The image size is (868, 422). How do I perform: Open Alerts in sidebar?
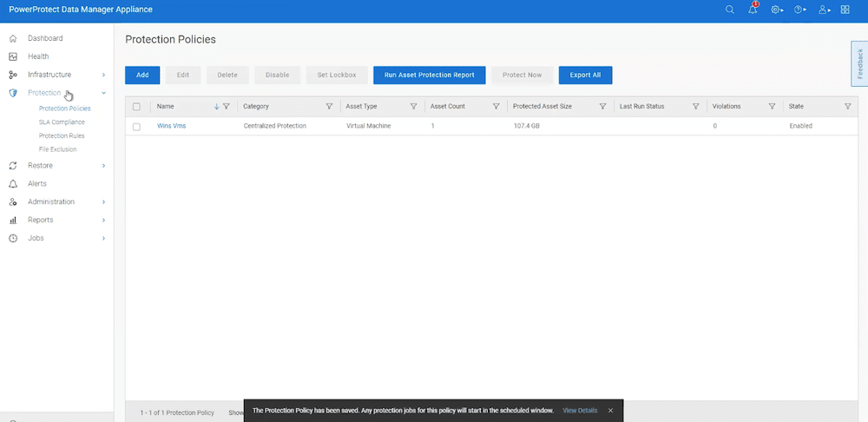(37, 183)
